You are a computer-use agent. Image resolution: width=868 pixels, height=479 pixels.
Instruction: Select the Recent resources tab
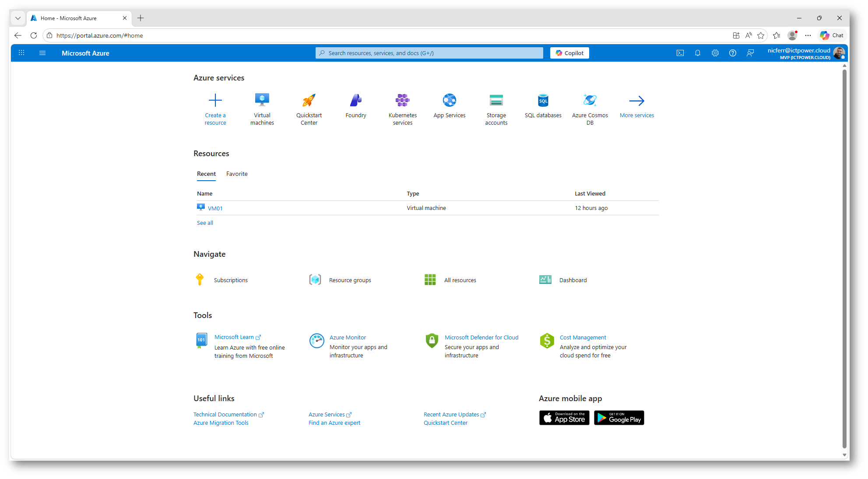(x=206, y=174)
